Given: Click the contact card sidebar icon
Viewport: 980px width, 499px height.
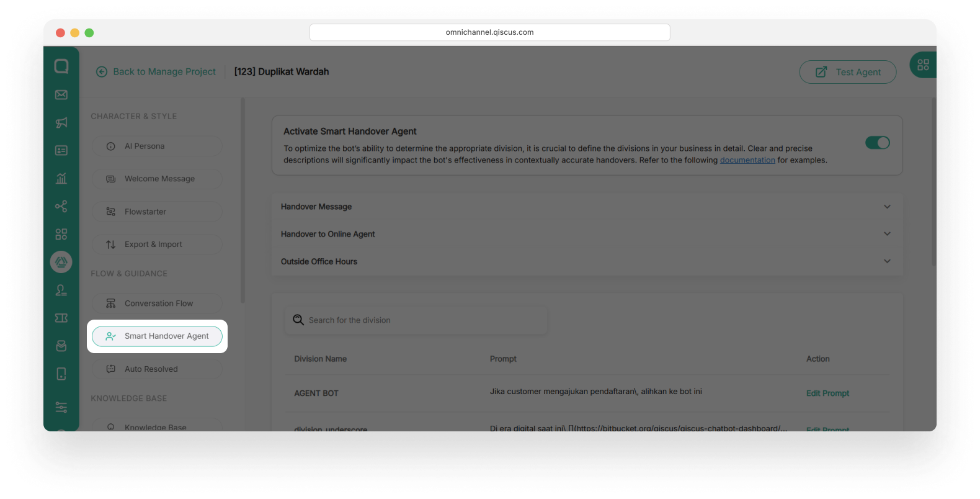Looking at the screenshot, I should click(61, 151).
